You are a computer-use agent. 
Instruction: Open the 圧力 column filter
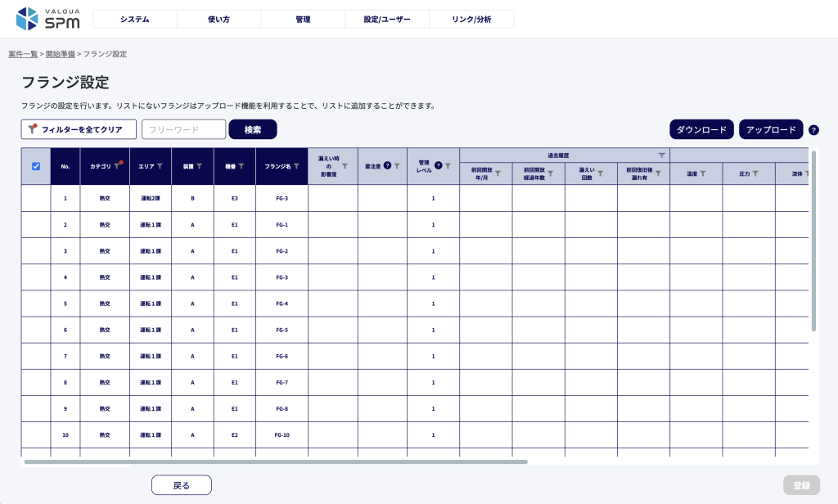point(755,173)
